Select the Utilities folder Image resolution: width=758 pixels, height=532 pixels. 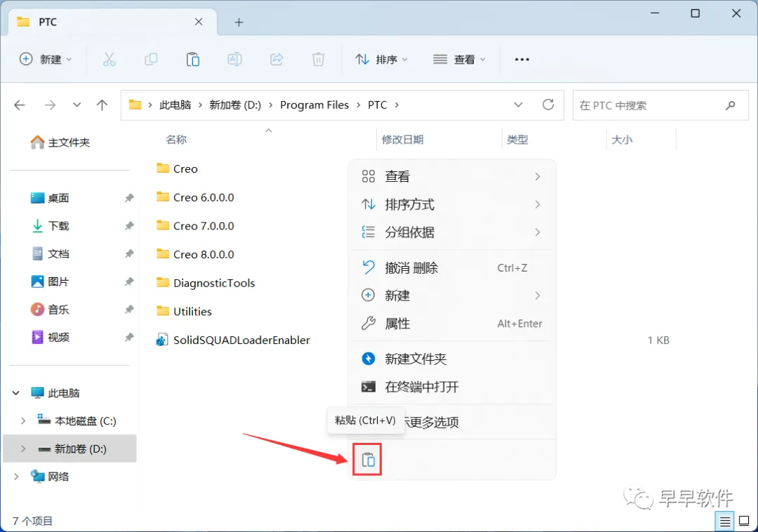click(184, 311)
